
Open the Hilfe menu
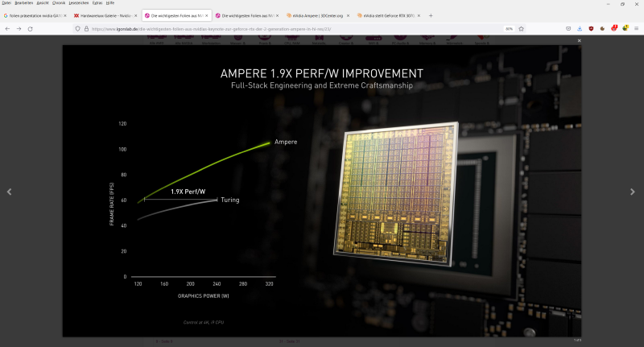(110, 3)
